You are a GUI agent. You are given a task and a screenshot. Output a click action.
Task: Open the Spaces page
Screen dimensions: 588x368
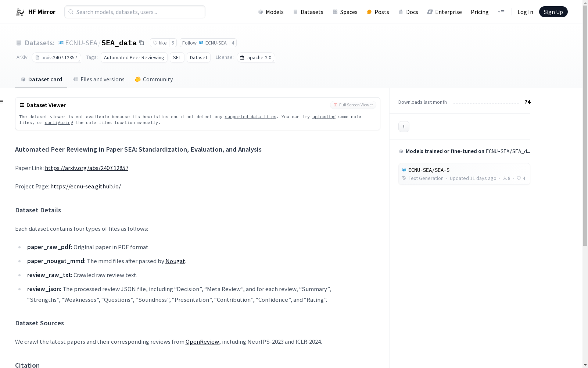click(x=345, y=12)
